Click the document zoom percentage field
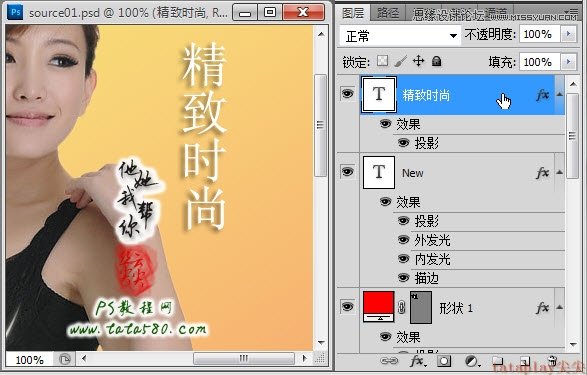The height and width of the screenshot is (375, 587). pos(30,360)
